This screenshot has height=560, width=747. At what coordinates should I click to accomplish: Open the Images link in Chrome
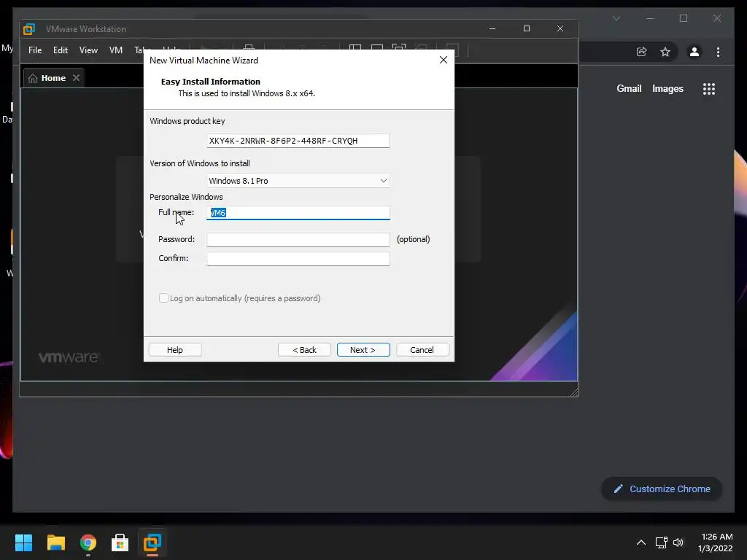tap(667, 88)
